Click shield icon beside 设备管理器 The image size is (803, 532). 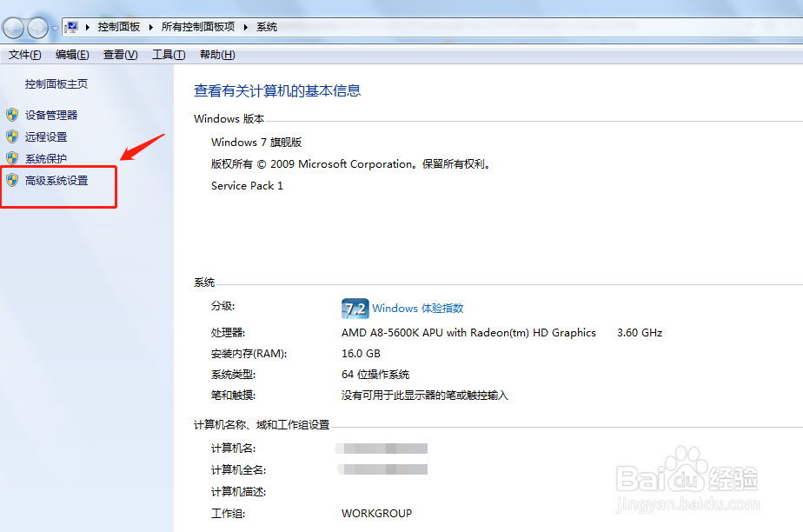(x=12, y=115)
